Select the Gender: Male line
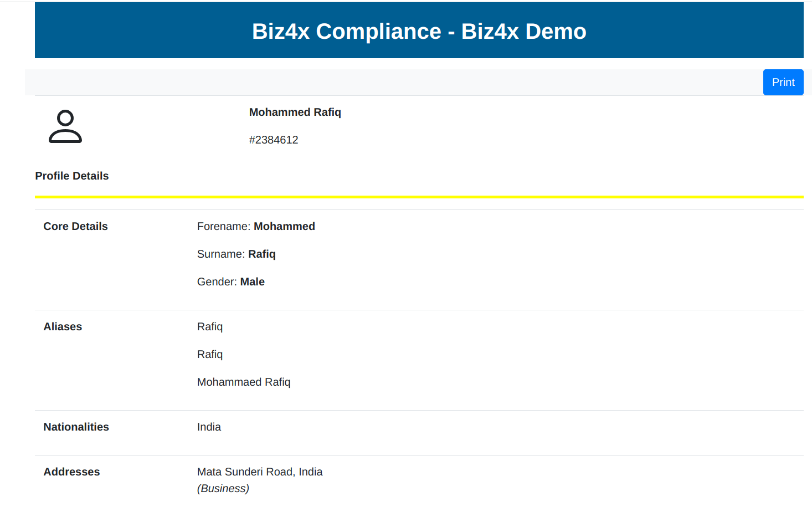The height and width of the screenshot is (527, 812). click(231, 282)
